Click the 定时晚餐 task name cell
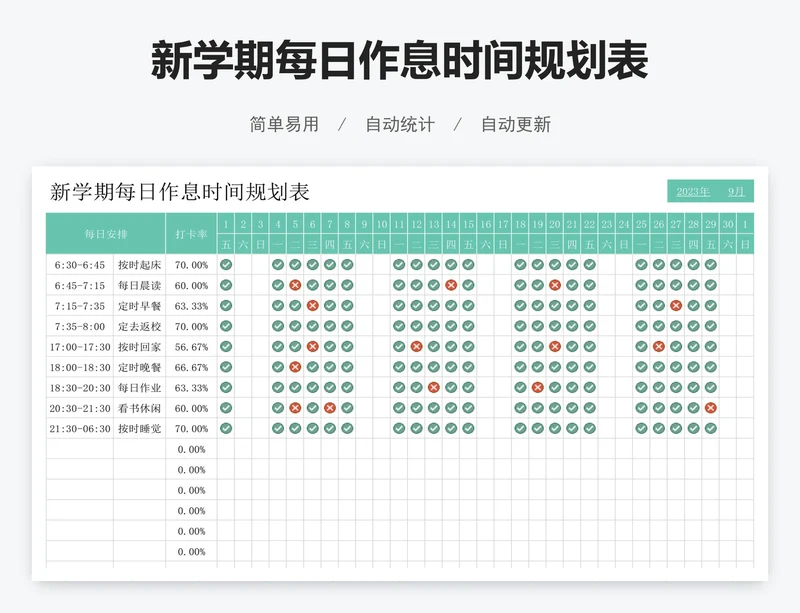This screenshot has width=800, height=613. (x=139, y=367)
